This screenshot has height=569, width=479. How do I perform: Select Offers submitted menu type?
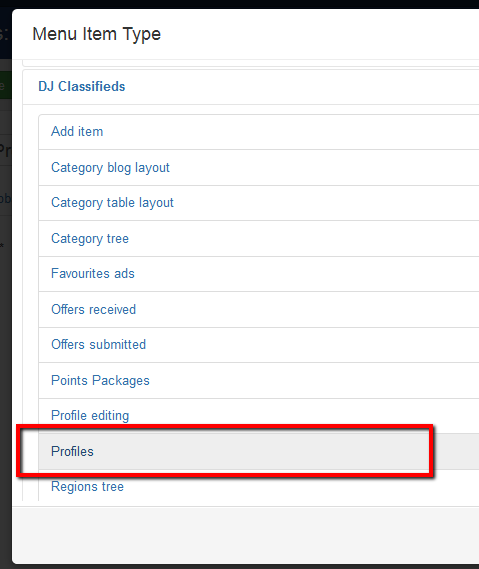tap(259, 345)
